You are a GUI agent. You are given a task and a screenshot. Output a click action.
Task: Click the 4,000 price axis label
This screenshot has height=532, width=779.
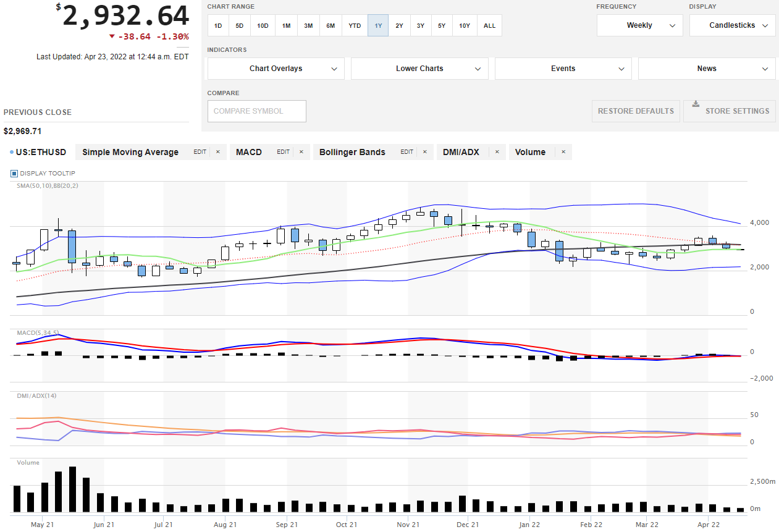[x=759, y=222]
